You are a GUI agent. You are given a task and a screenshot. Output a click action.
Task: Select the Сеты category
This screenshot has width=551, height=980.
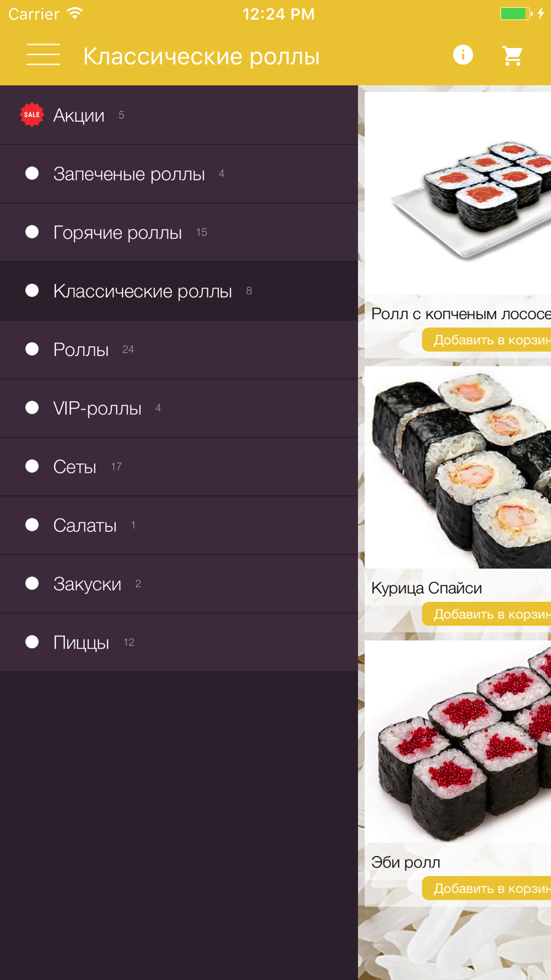tap(179, 467)
